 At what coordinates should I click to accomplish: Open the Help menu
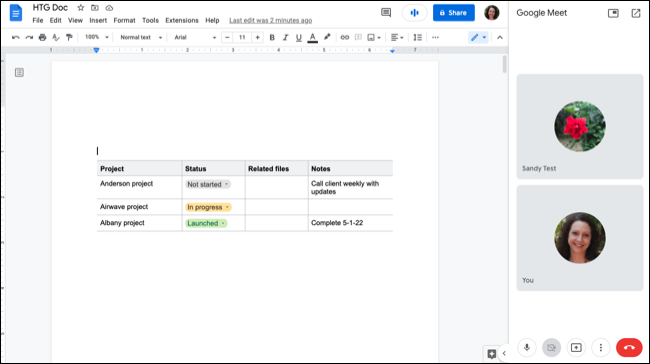(x=212, y=20)
